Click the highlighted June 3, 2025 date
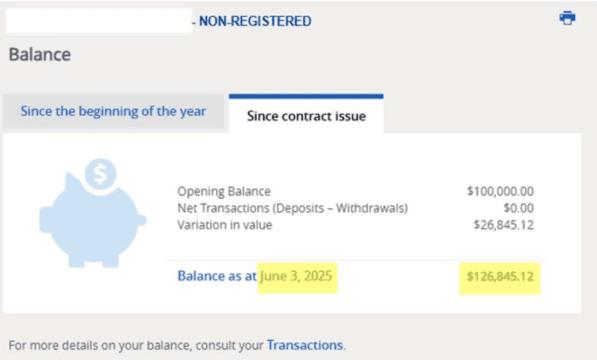The width and height of the screenshot is (597, 360). tap(297, 277)
